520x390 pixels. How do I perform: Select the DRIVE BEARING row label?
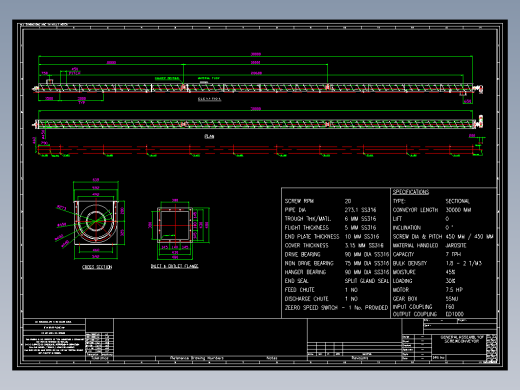coord(302,254)
